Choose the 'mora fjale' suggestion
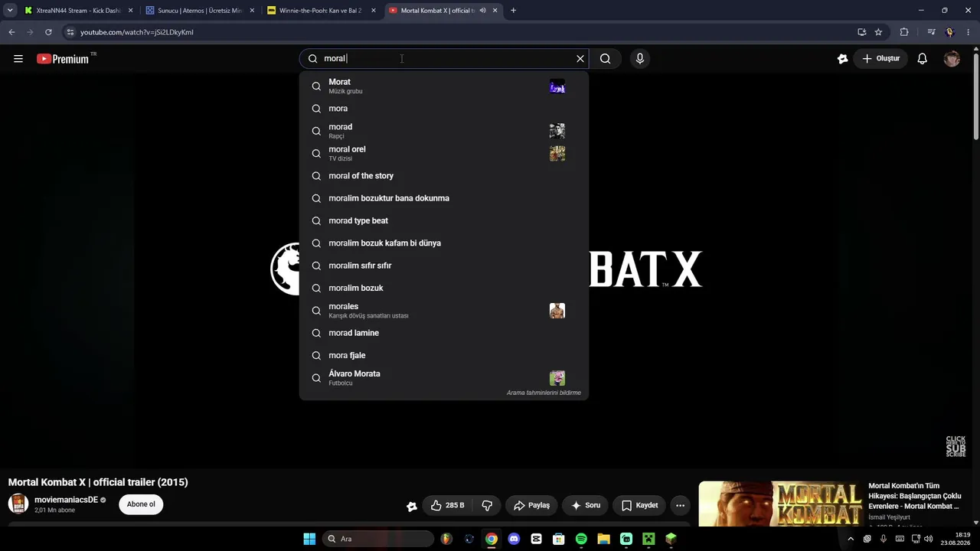 [444, 355]
